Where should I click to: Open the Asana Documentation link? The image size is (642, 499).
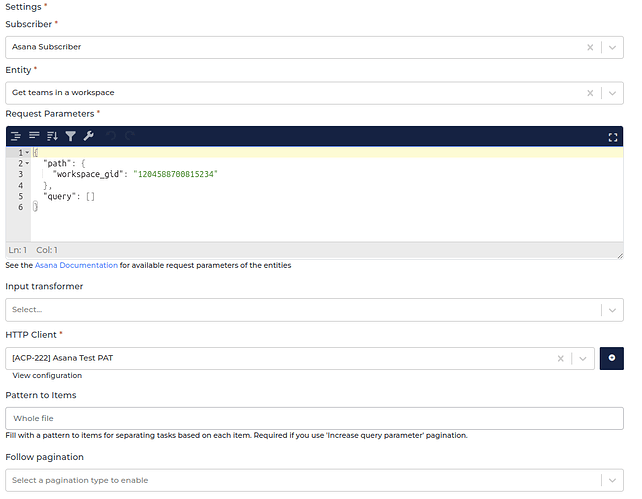tap(76, 265)
